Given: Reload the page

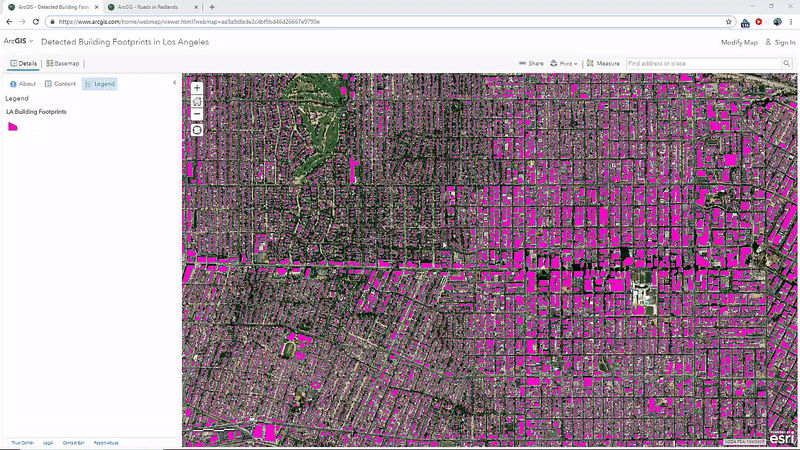Looking at the screenshot, I should coord(36,22).
